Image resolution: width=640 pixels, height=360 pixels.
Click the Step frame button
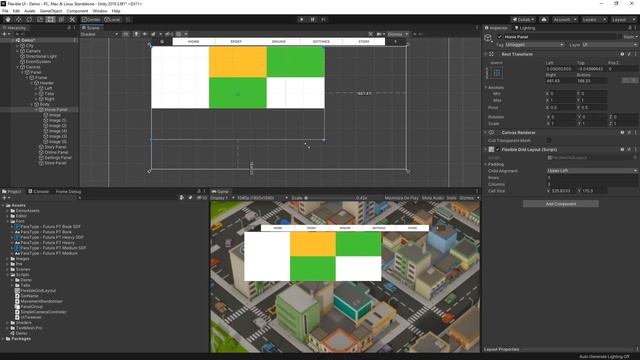(x=324, y=19)
